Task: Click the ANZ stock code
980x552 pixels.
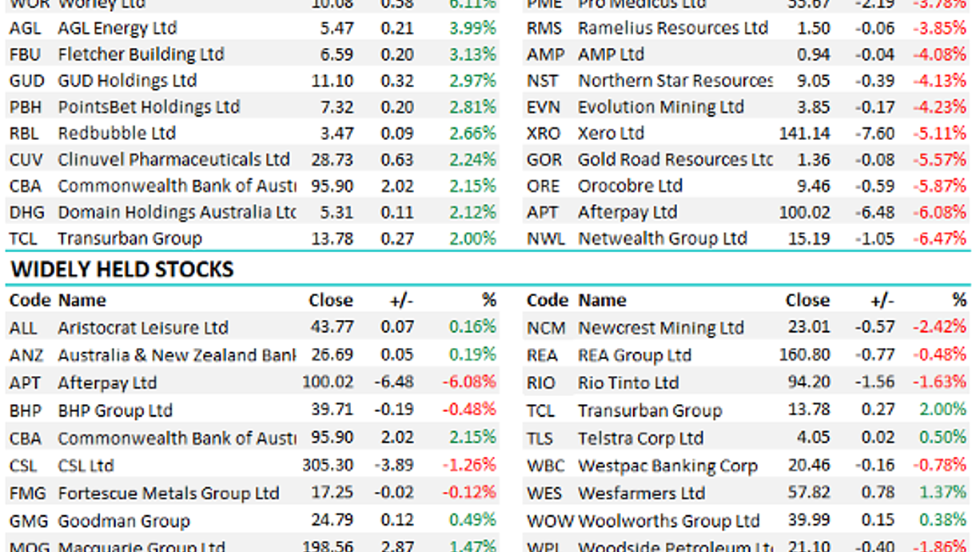Action: click(x=27, y=355)
